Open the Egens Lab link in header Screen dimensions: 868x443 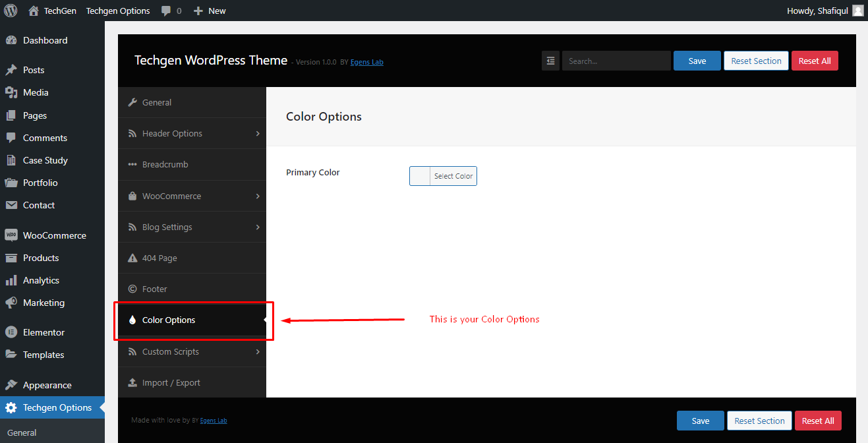point(366,62)
